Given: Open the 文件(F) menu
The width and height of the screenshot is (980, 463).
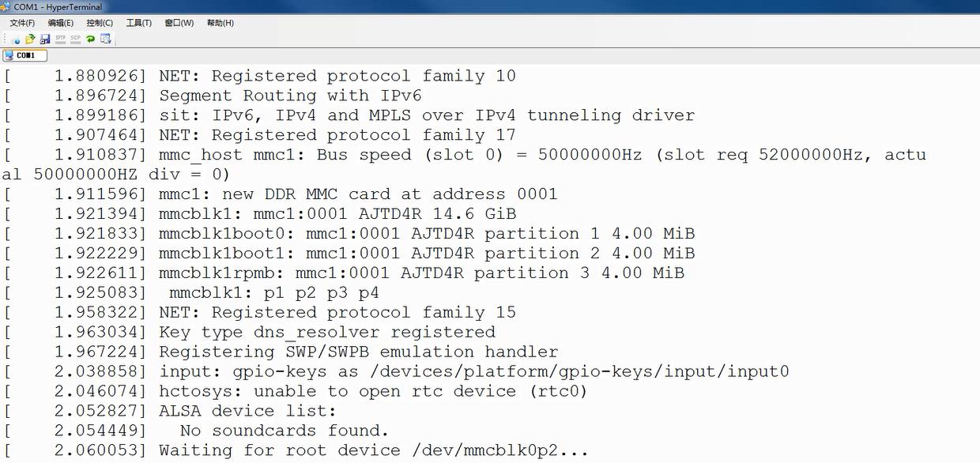Looking at the screenshot, I should tap(22, 23).
